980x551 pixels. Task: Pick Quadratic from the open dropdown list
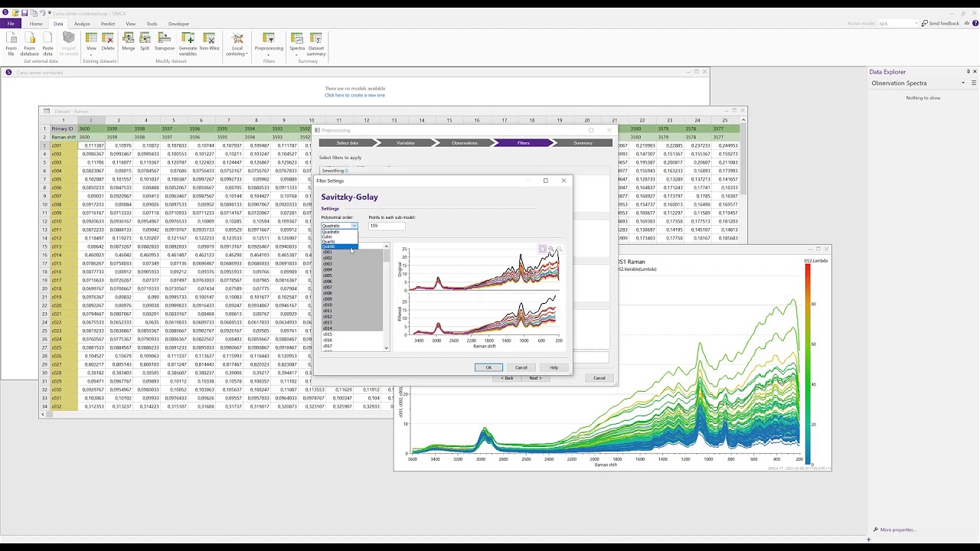click(339, 232)
